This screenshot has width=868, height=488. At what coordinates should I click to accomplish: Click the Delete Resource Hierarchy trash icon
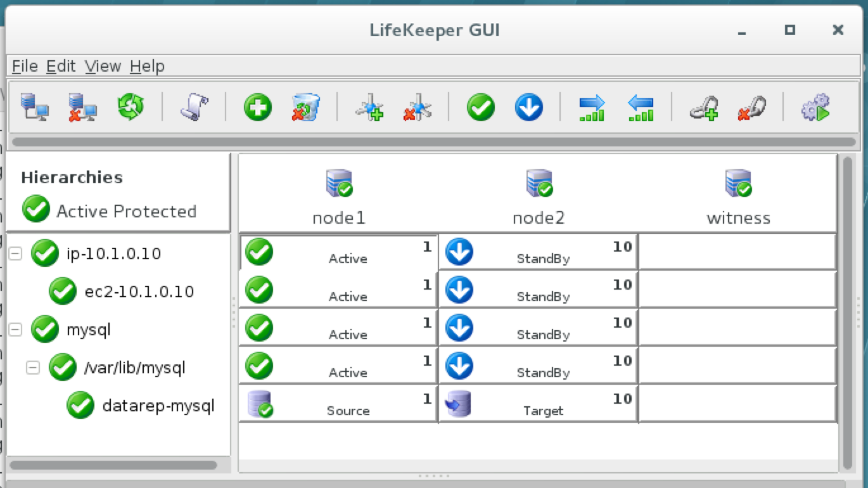coord(305,107)
